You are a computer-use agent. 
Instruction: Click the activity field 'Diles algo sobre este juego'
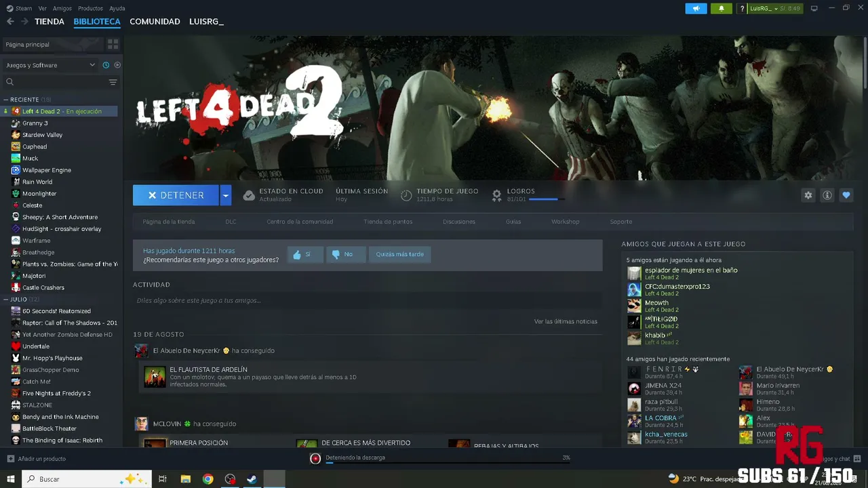point(368,300)
